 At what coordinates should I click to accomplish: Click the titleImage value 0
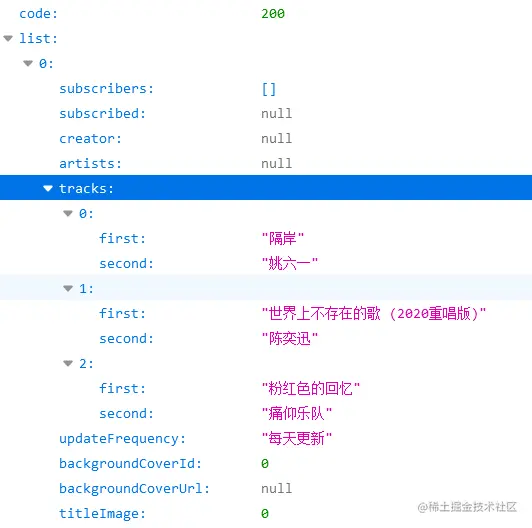(265, 514)
